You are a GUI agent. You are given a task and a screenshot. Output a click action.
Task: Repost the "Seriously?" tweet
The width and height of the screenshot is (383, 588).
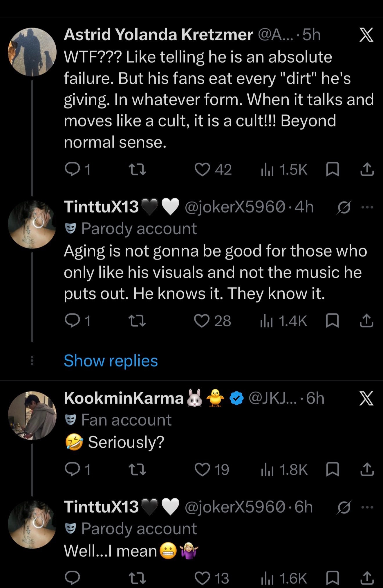pyautogui.click(x=137, y=469)
